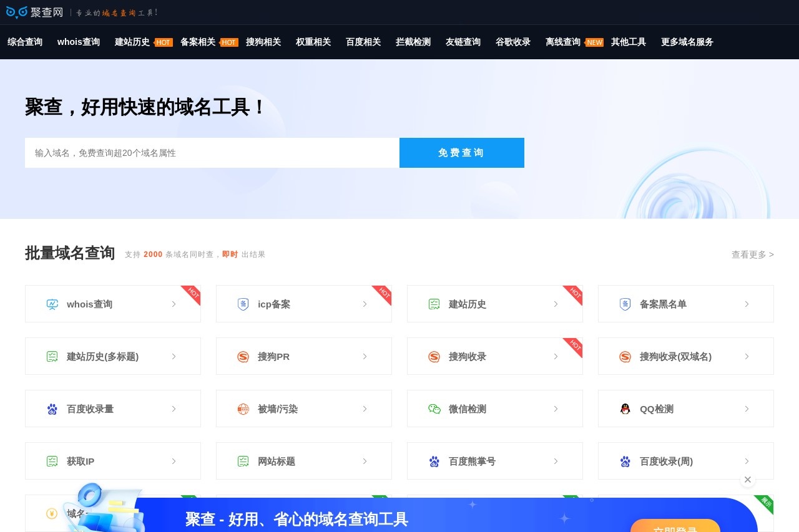799x532 pixels.
Task: Click the 网站标题 card icon
Action: pyautogui.click(x=243, y=462)
